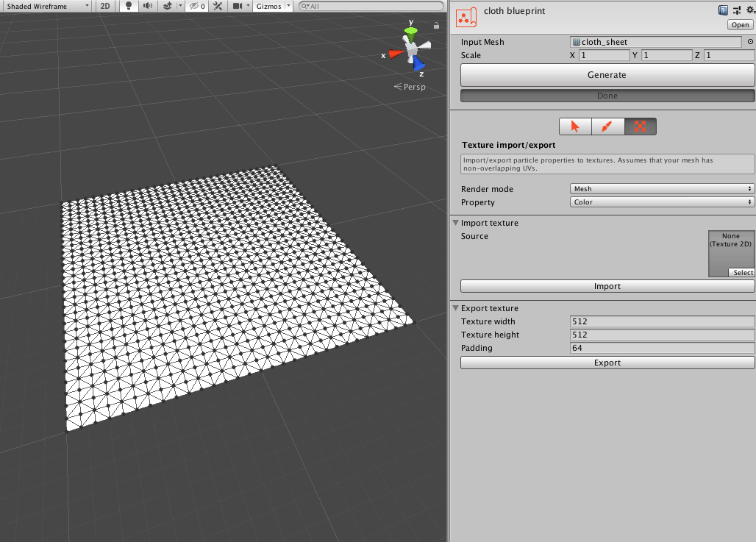This screenshot has width=756, height=542.
Task: Click the Scale label
Action: 471,55
